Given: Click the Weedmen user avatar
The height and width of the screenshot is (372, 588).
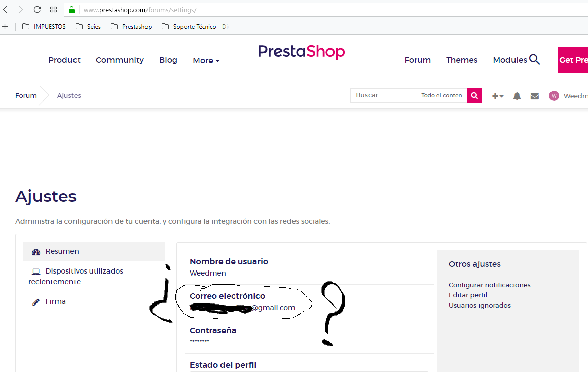Looking at the screenshot, I should coord(554,96).
